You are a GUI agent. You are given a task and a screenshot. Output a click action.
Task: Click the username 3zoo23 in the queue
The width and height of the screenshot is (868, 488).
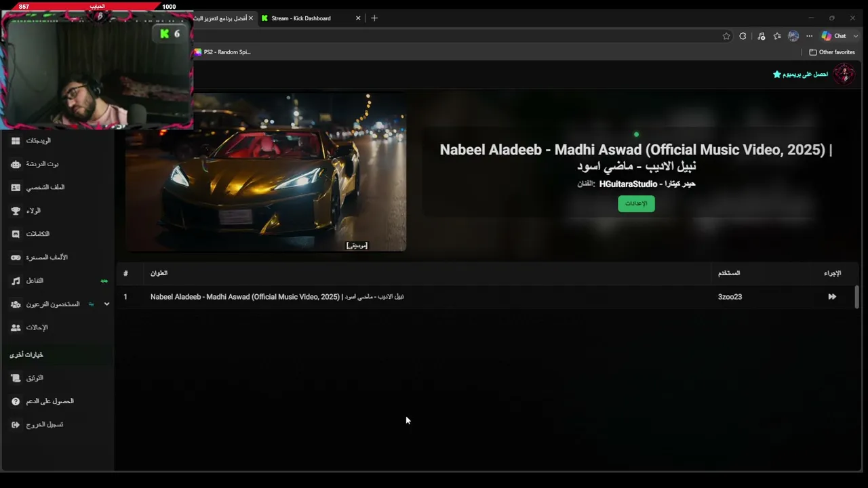(730, 297)
